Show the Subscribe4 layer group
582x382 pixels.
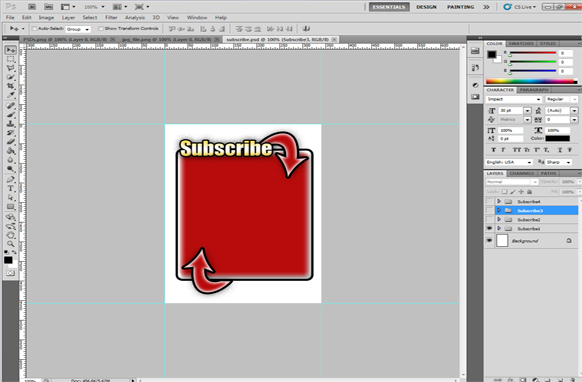[490, 201]
